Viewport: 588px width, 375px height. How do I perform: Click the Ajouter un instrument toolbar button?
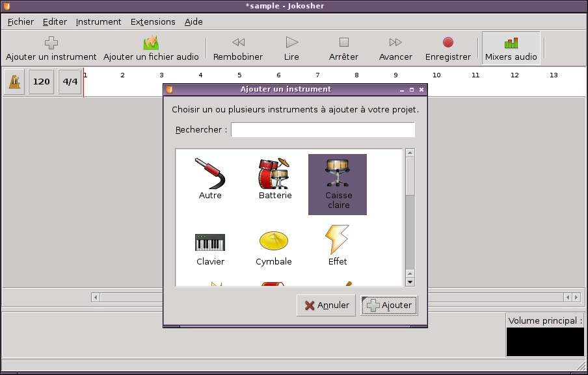[51, 48]
